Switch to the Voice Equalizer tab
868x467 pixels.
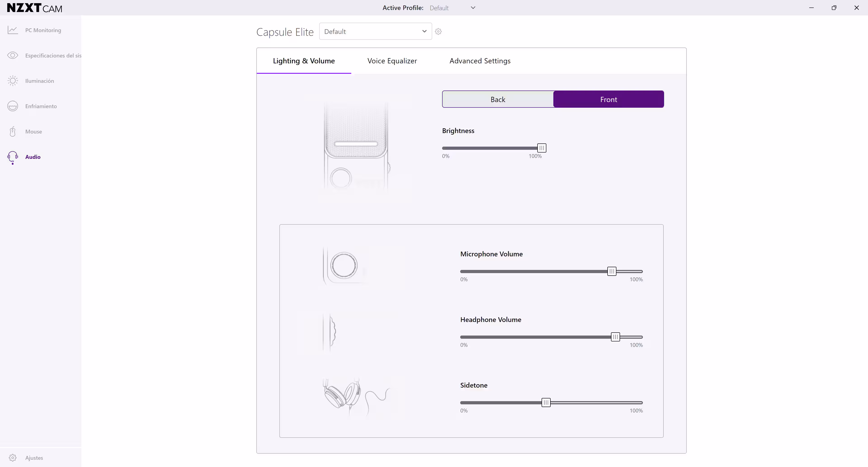(392, 61)
